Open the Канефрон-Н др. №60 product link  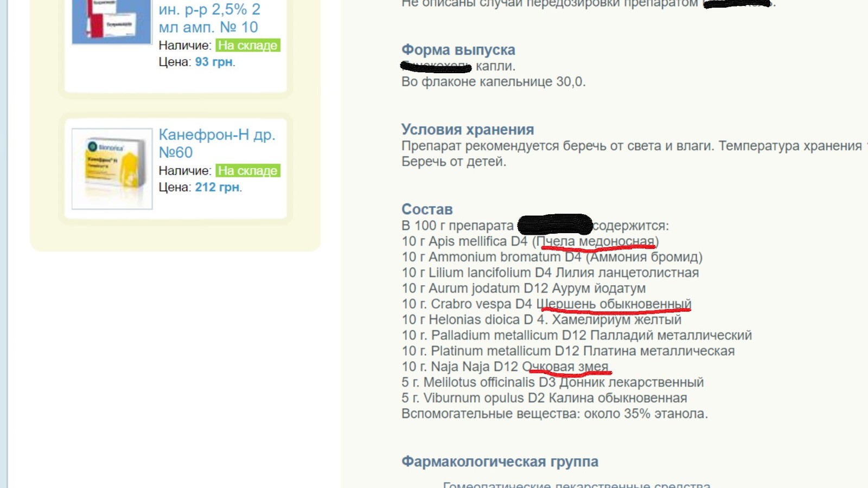click(217, 143)
